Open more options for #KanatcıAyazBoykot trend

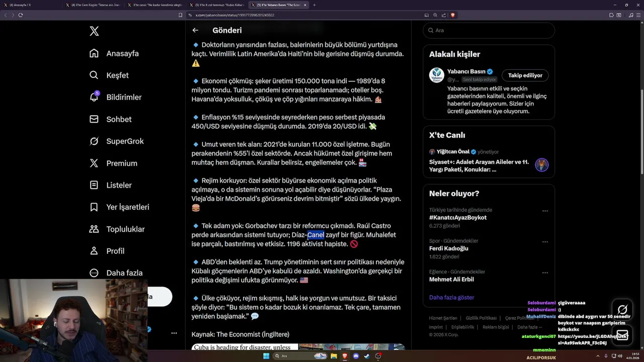[x=545, y=211]
